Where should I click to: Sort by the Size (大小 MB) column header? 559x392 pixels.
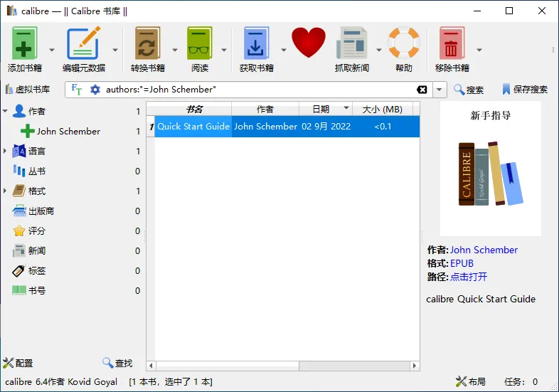pos(383,109)
